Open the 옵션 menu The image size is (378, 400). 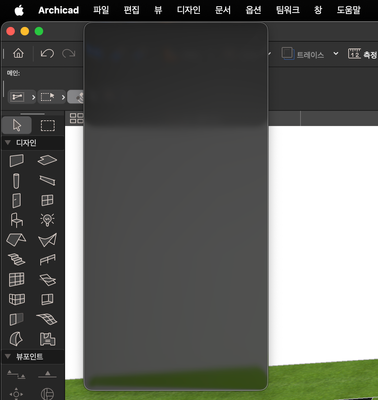(x=253, y=10)
